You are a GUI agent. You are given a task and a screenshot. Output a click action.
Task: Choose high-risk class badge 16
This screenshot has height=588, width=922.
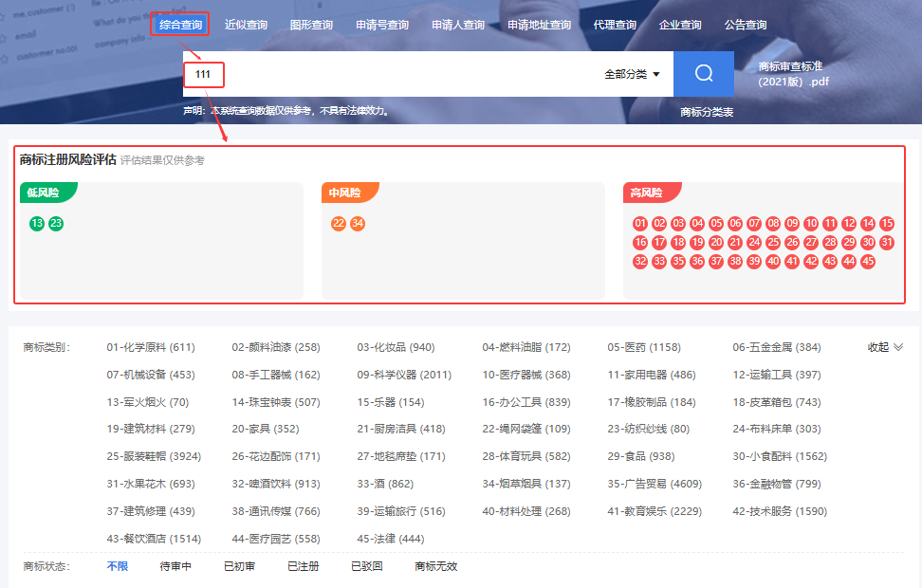point(640,243)
